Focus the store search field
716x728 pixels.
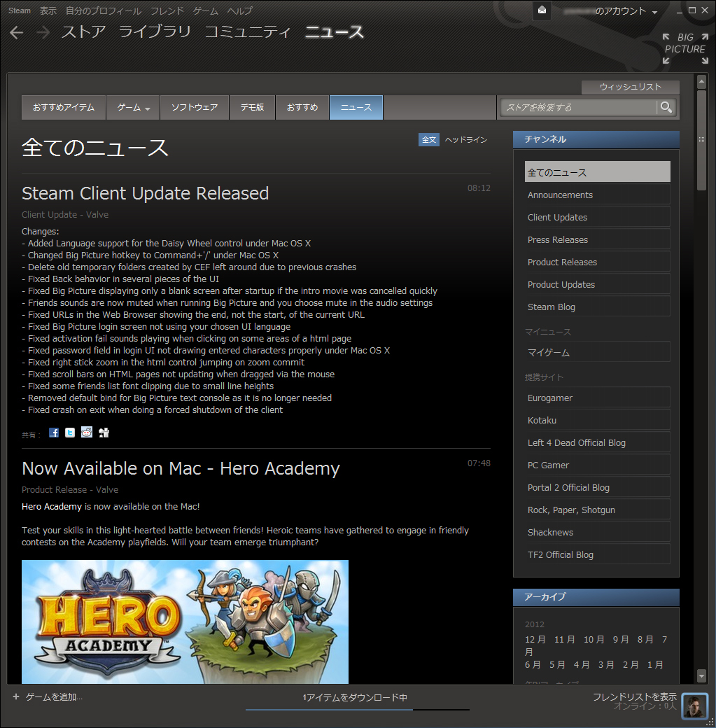point(579,107)
